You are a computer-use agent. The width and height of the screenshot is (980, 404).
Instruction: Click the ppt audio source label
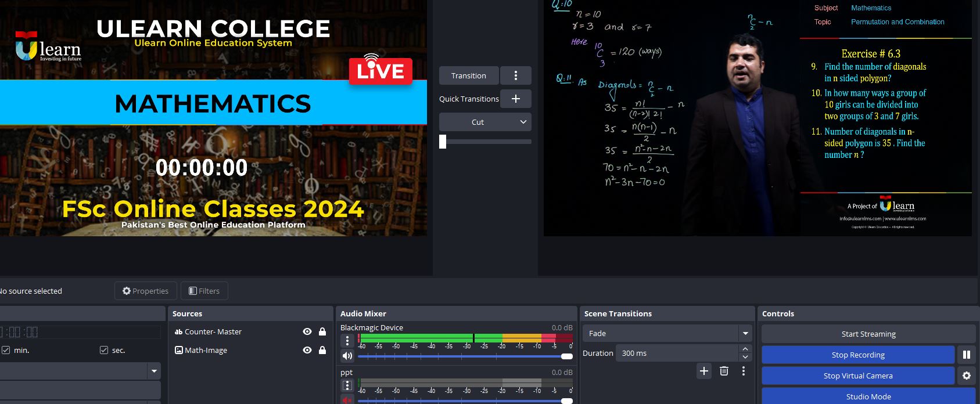[x=346, y=373]
